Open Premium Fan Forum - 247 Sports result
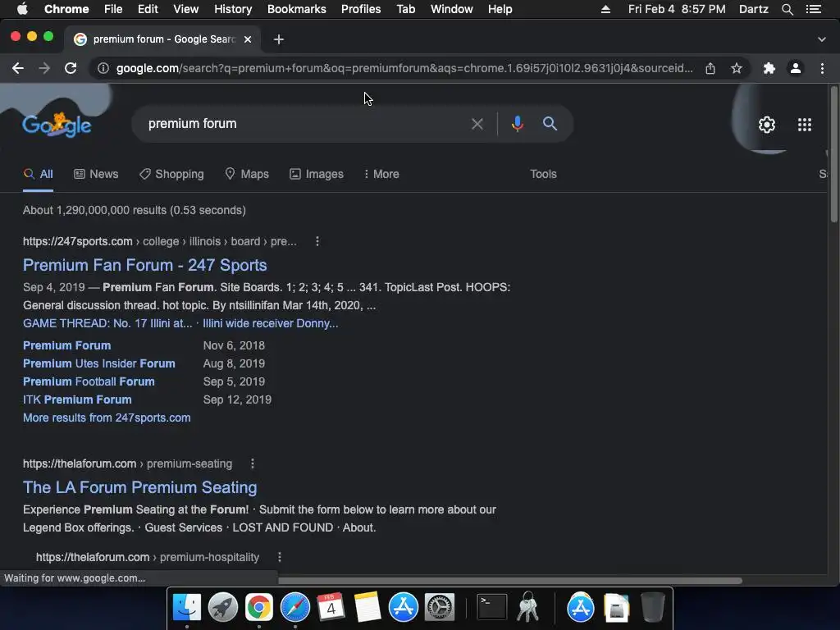 click(x=144, y=265)
